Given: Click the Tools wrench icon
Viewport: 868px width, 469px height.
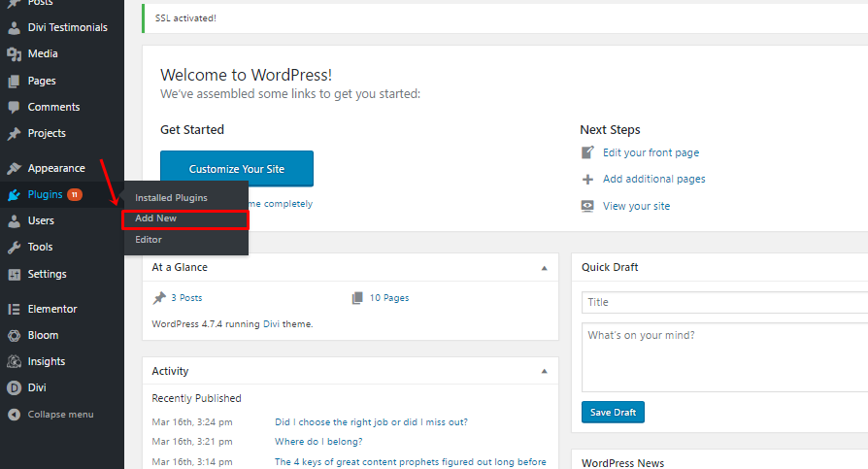Looking at the screenshot, I should coord(14,247).
